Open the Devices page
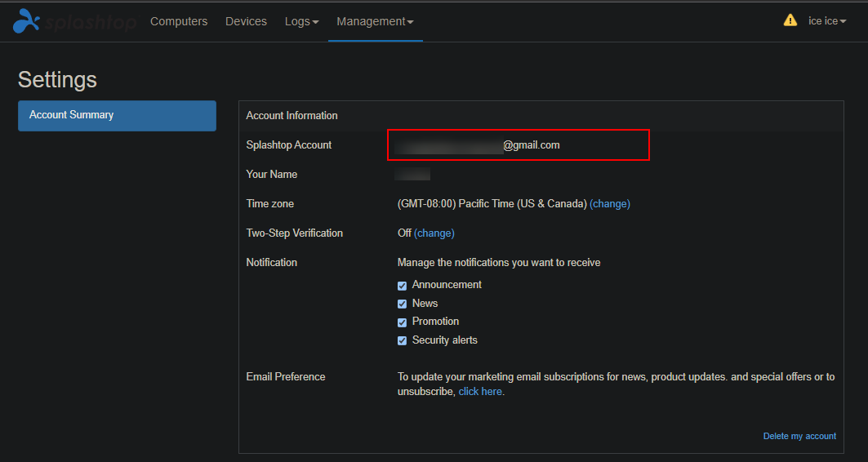Screen dimensions: 868x462 click(246, 21)
